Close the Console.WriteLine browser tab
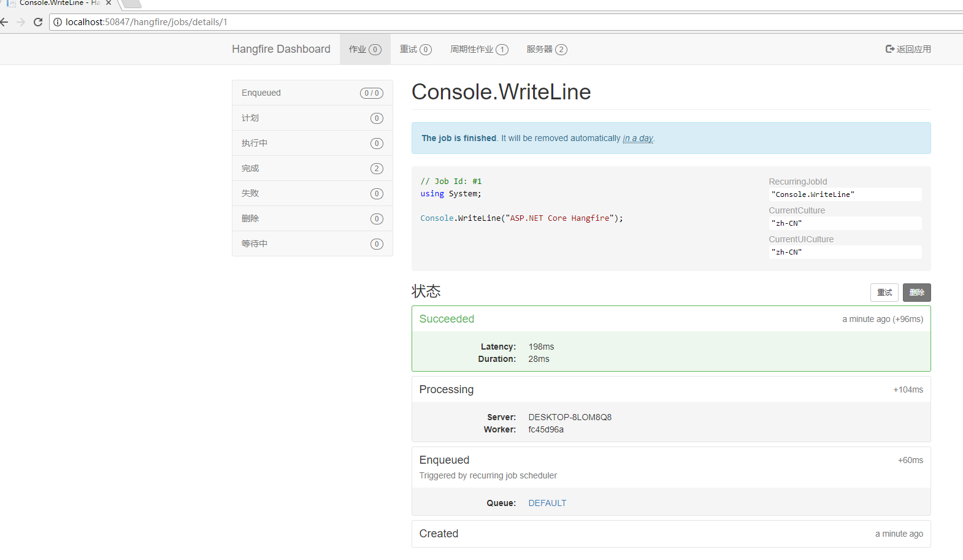 109,3
